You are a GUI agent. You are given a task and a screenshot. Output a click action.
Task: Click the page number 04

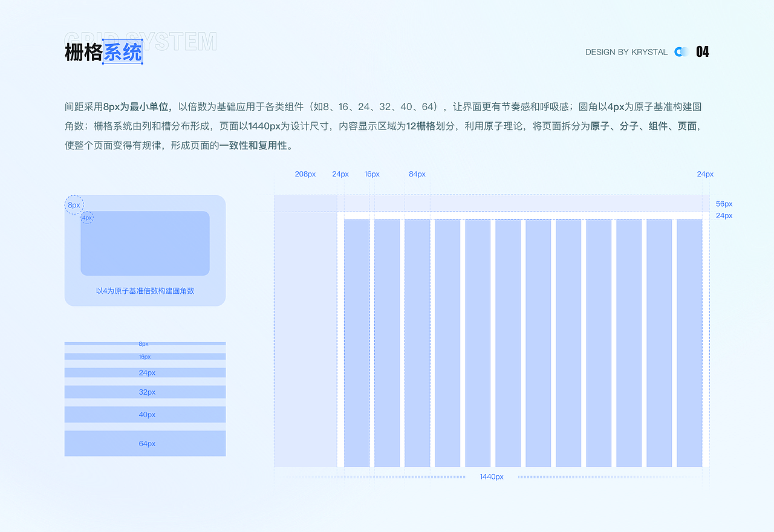703,52
